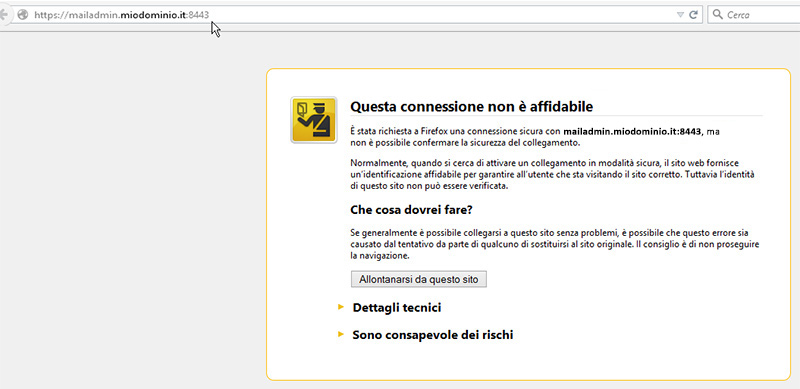Click the paragraph starting with Se generalmente
Image resolution: width=800 pixels, height=389 pixels.
coord(555,245)
